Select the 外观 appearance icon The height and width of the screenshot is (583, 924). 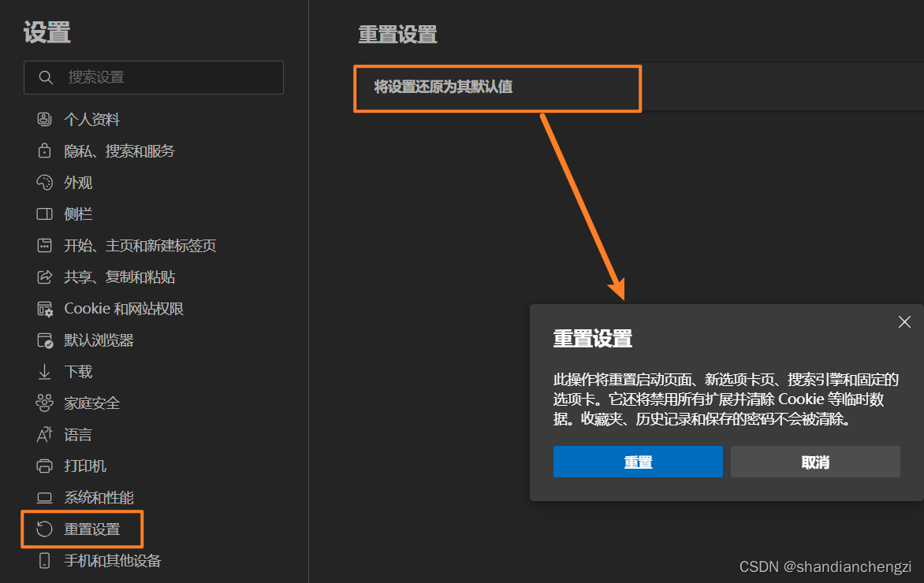tap(44, 182)
